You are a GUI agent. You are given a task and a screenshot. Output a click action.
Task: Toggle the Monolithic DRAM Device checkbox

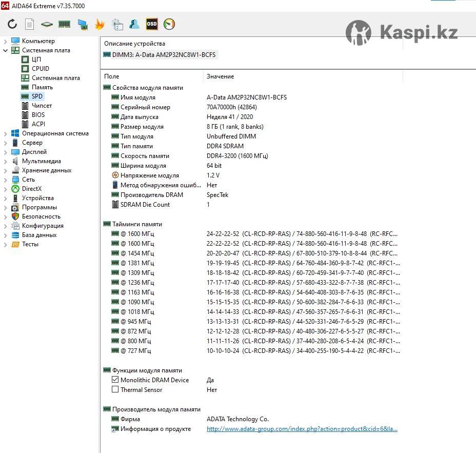[x=115, y=380]
